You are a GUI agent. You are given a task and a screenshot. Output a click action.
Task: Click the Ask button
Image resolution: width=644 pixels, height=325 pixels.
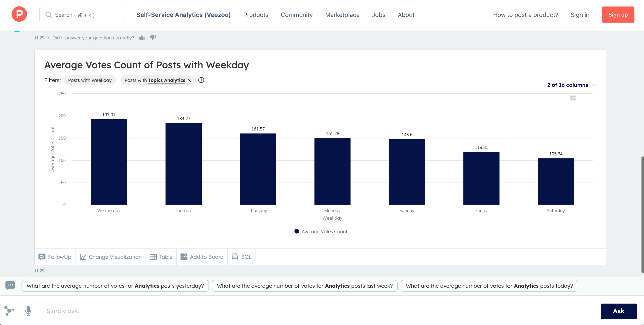618,311
